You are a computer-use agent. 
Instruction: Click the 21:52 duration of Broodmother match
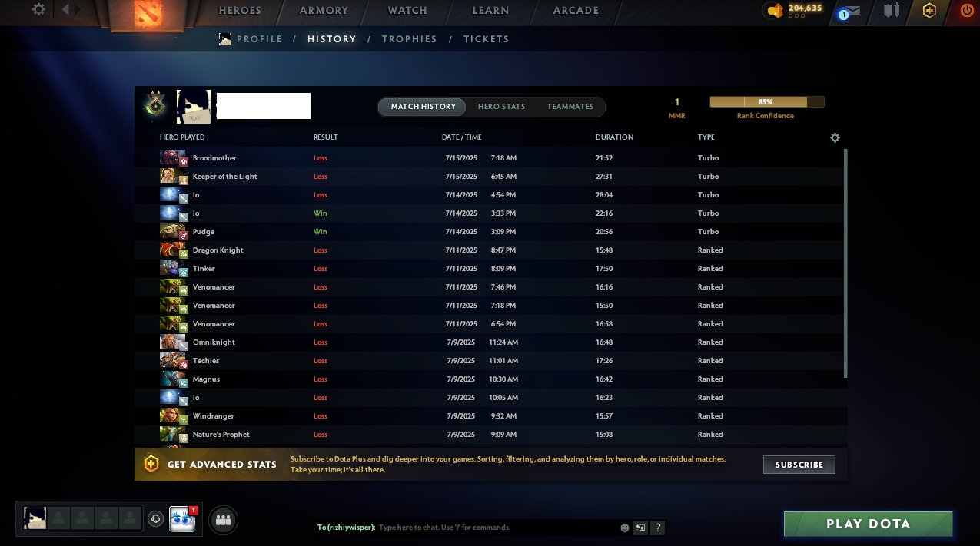[604, 157]
